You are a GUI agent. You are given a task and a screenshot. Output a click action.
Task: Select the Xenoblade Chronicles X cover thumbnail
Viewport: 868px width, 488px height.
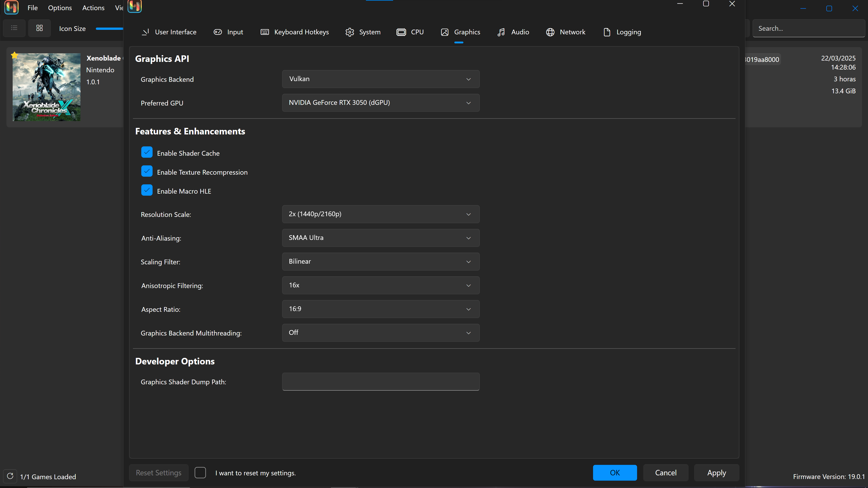coord(47,87)
